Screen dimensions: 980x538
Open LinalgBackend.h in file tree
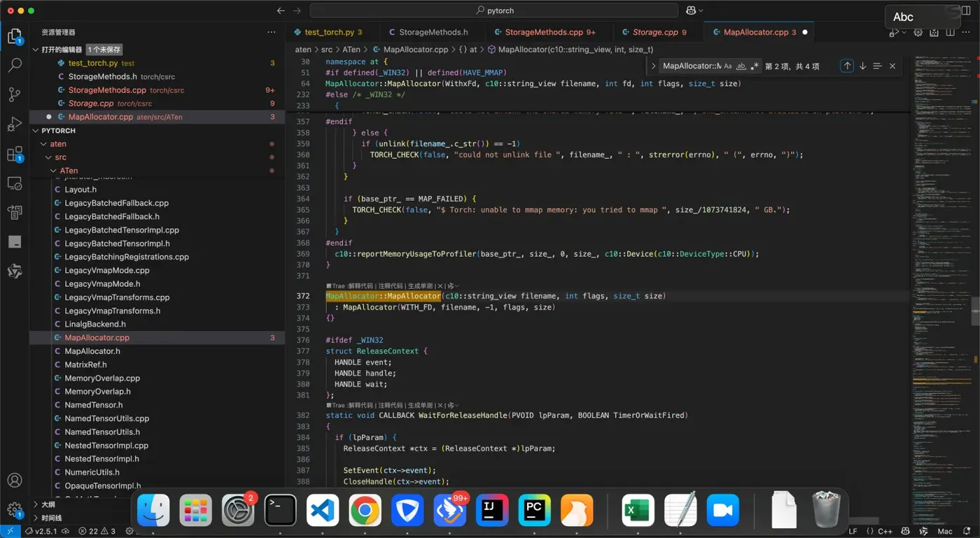click(157, 325)
